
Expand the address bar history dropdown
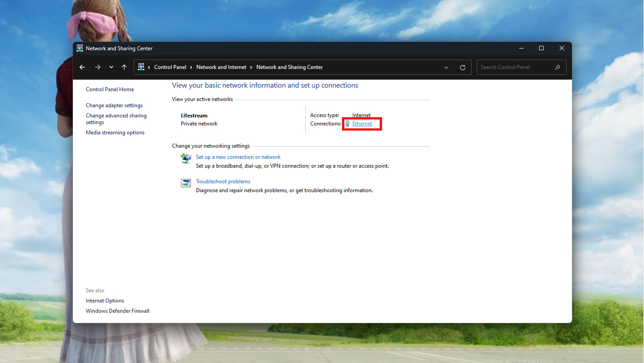[446, 67]
